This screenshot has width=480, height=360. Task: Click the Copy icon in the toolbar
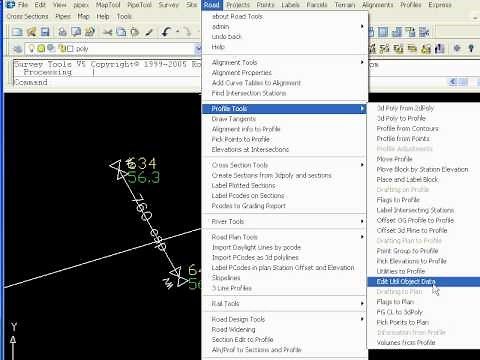pos(121,32)
